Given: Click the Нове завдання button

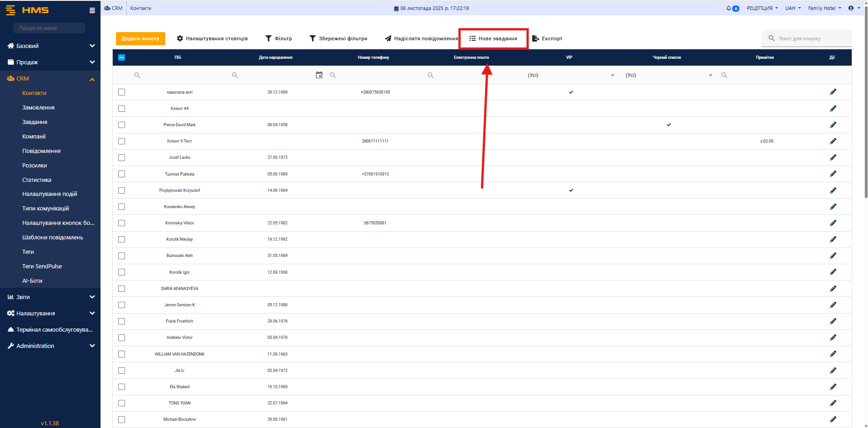Looking at the screenshot, I should click(493, 38).
